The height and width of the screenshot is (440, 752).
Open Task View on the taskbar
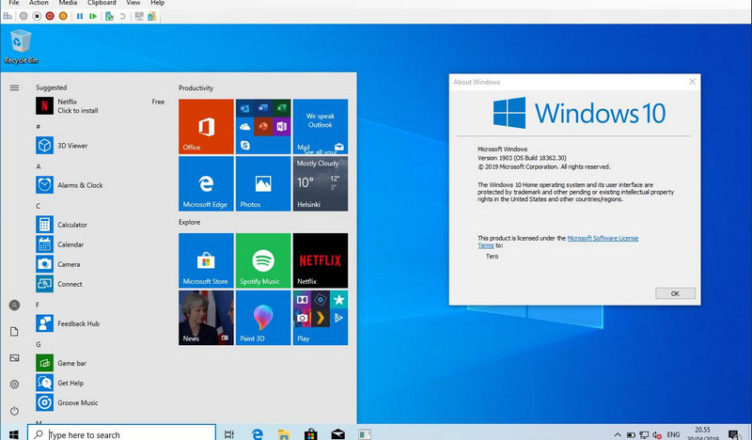(229, 434)
